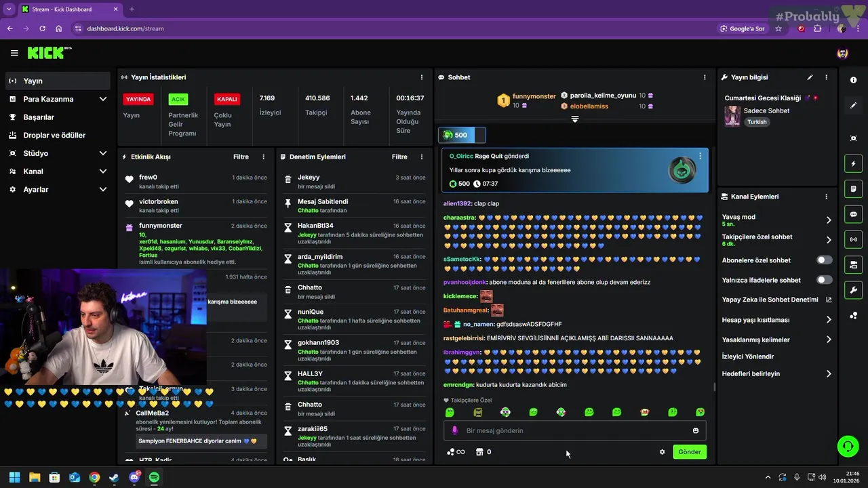
Task: Open the user profile avatar menu
Action: click(842, 53)
